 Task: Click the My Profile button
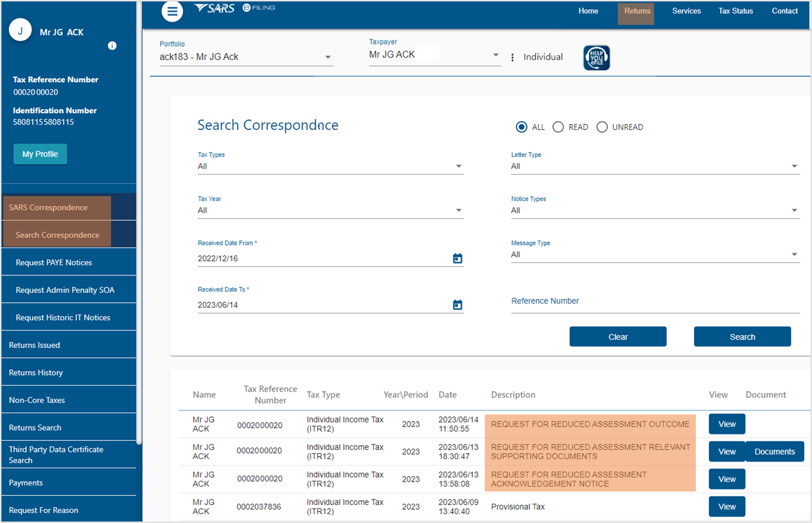coord(40,154)
